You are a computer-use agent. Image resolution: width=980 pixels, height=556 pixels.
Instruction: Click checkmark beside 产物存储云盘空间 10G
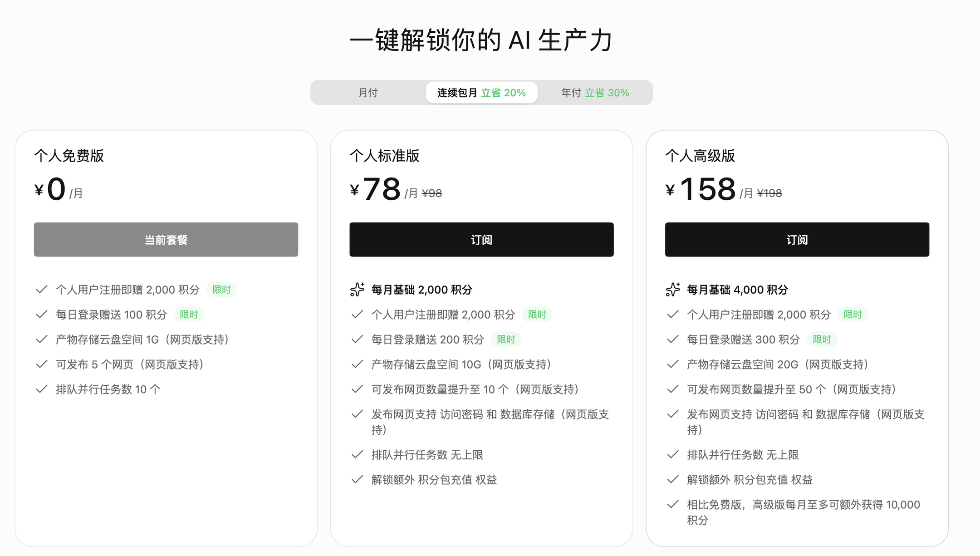[358, 364]
